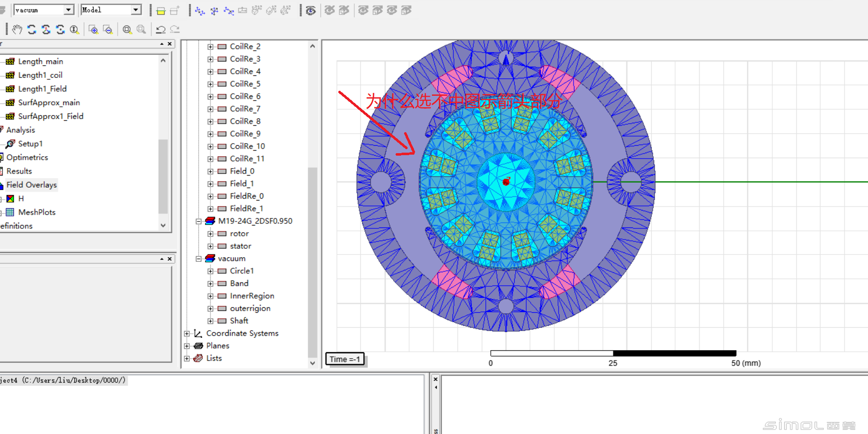Click the Undo arrow icon
Image resolution: width=868 pixels, height=434 pixels.
coord(160,29)
